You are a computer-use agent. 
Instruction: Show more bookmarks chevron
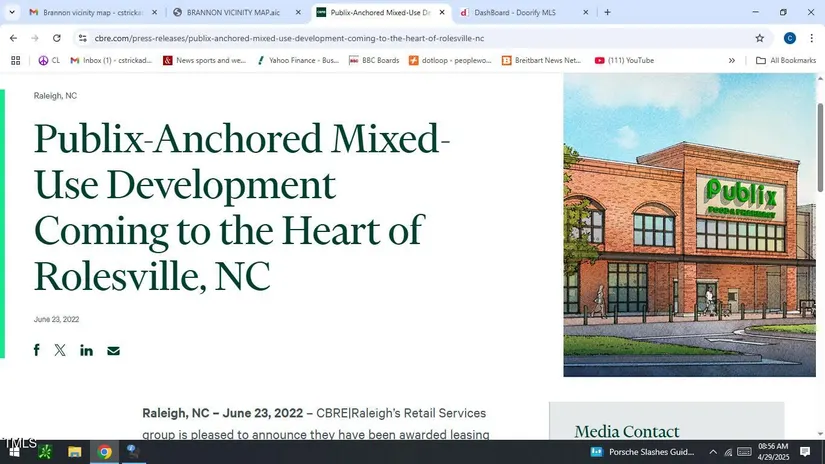tap(731, 60)
